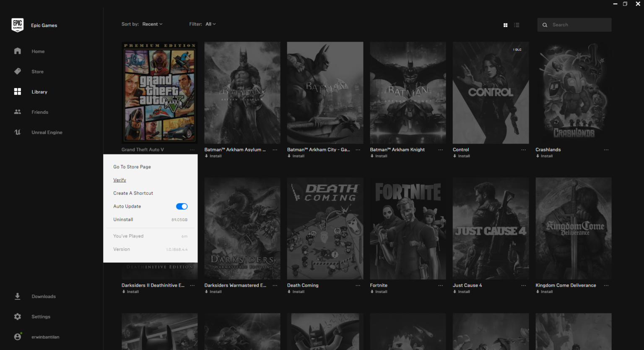Open the Store tag icon
The image size is (644, 350).
coord(17,71)
